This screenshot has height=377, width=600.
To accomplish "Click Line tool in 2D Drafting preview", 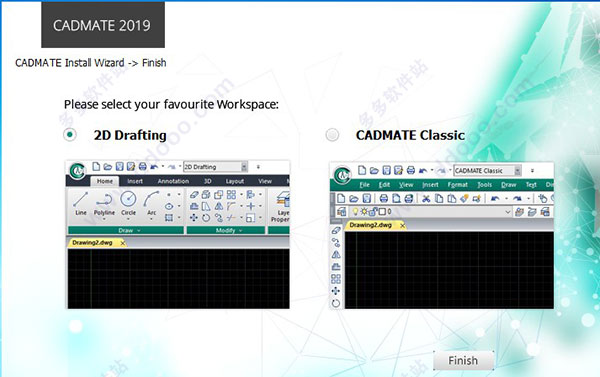I will click(81, 204).
